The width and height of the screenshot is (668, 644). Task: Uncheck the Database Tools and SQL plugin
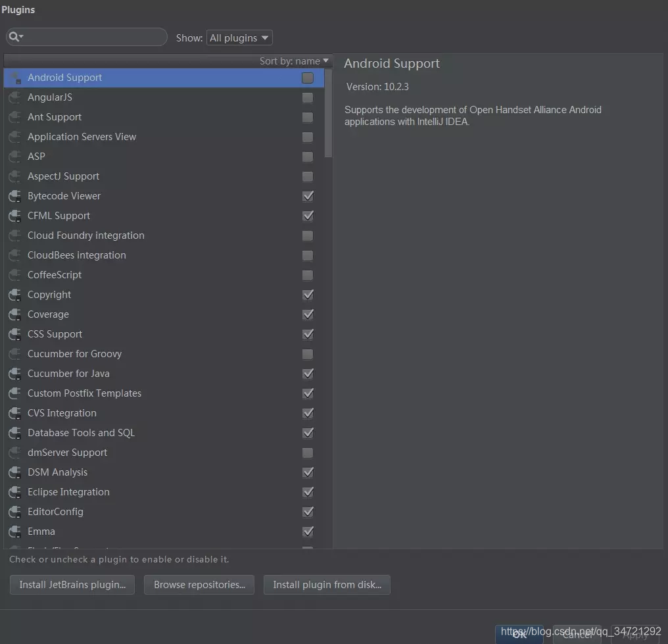(308, 433)
